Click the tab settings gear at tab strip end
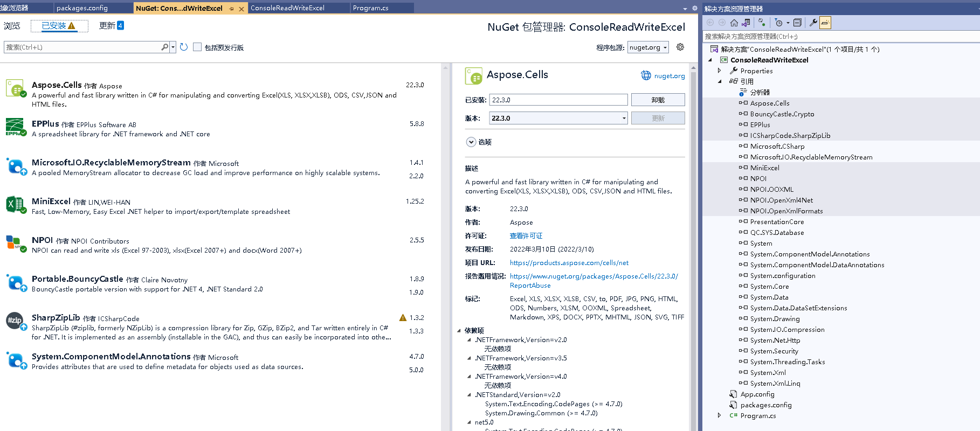The height and width of the screenshot is (431, 980). click(x=695, y=8)
